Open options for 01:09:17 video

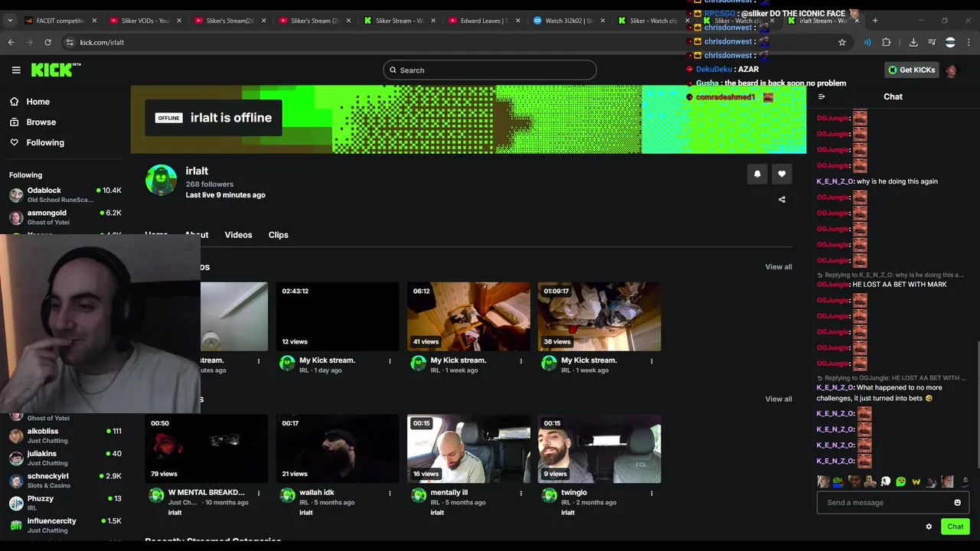[x=652, y=361]
